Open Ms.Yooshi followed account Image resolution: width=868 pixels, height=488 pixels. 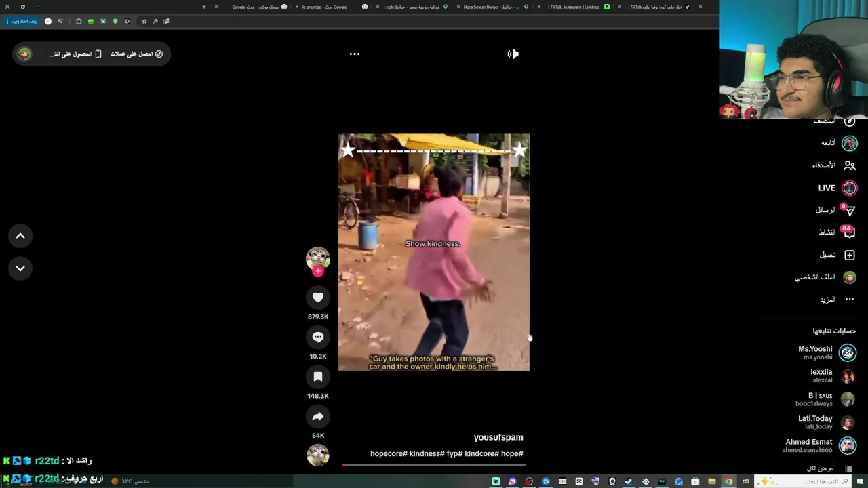(827, 353)
